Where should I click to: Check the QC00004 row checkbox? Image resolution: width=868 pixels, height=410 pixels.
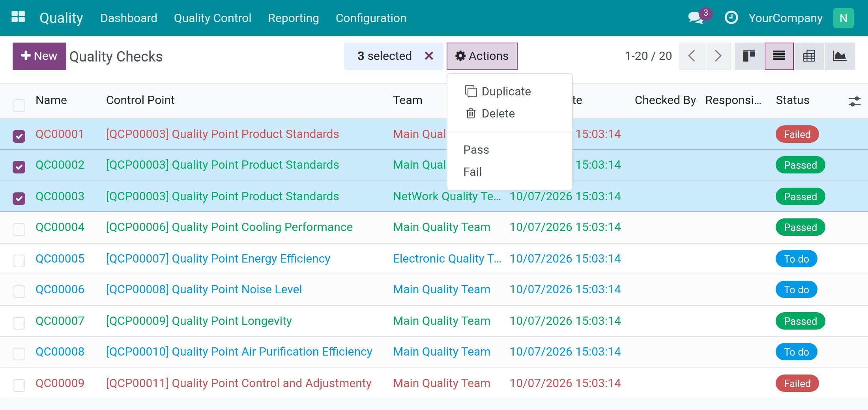click(19, 229)
